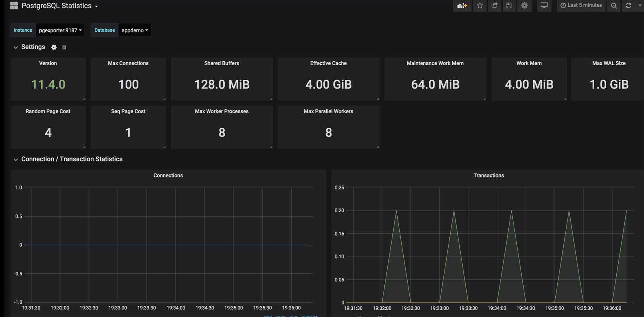Open the Share dashboard dialog

pyautogui.click(x=494, y=6)
